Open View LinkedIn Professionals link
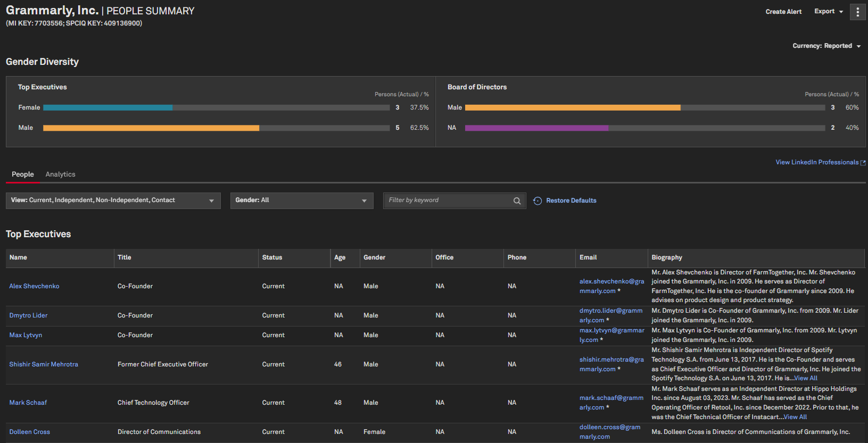The width and height of the screenshot is (868, 443). (x=816, y=162)
